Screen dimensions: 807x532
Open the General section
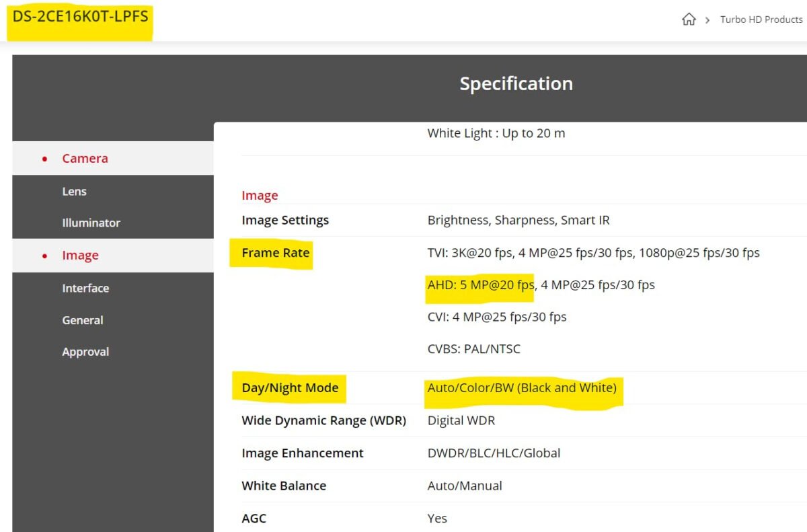coord(83,321)
